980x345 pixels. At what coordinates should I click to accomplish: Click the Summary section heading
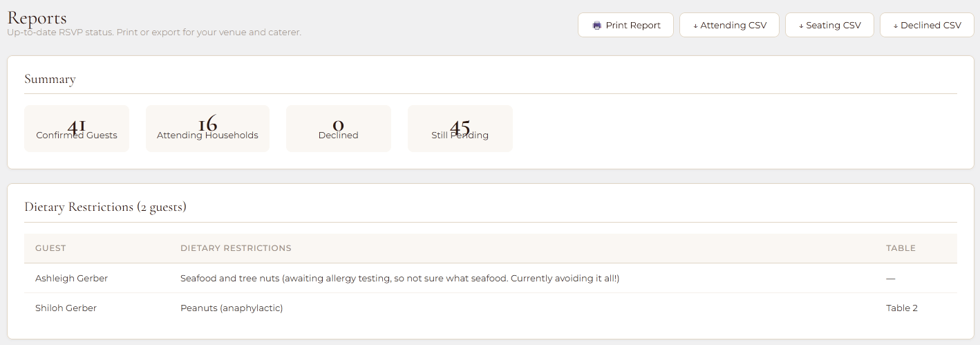50,79
